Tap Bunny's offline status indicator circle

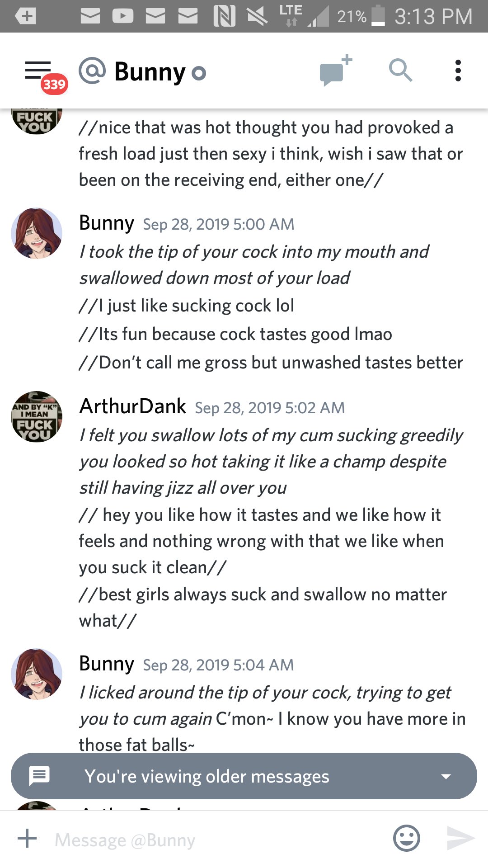tap(199, 73)
